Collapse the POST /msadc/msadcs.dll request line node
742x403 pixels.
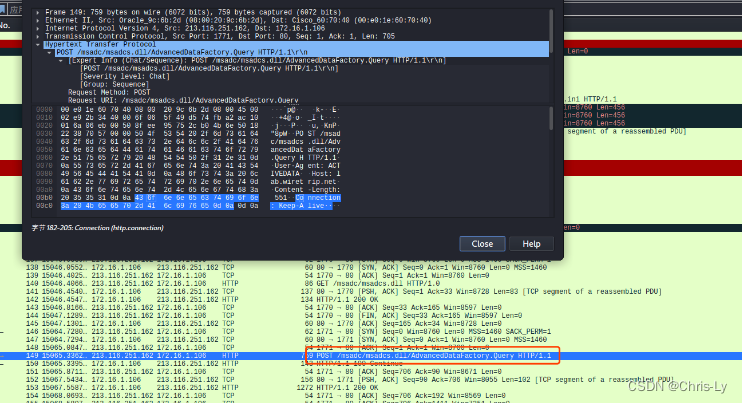(x=49, y=53)
